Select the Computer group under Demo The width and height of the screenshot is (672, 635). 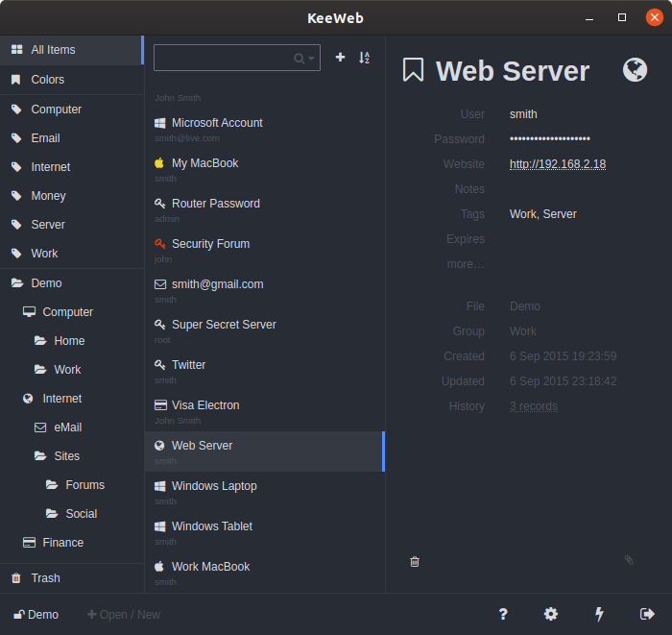click(72, 311)
